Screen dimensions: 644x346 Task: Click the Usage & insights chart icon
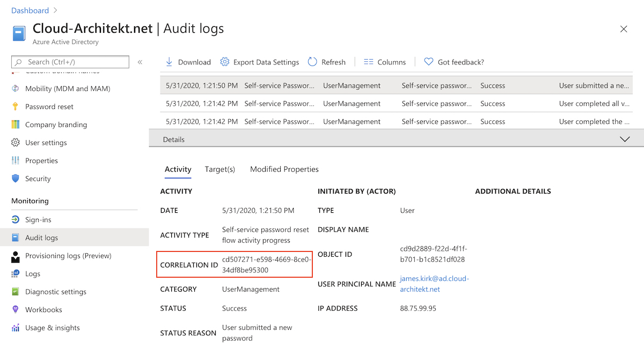(16, 328)
